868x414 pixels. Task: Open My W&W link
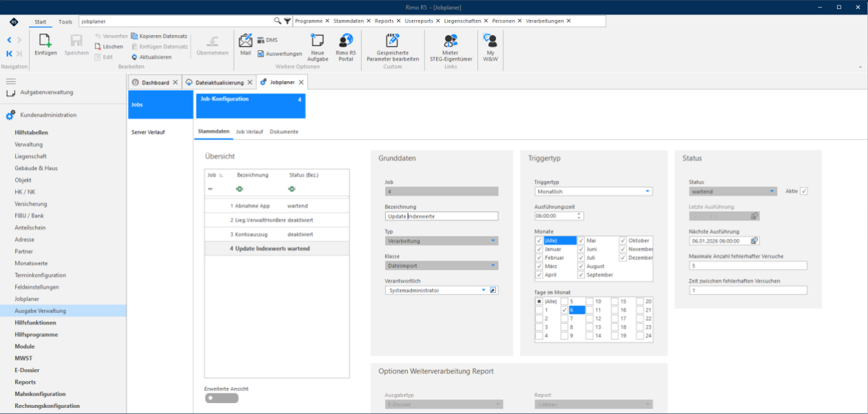point(490,47)
